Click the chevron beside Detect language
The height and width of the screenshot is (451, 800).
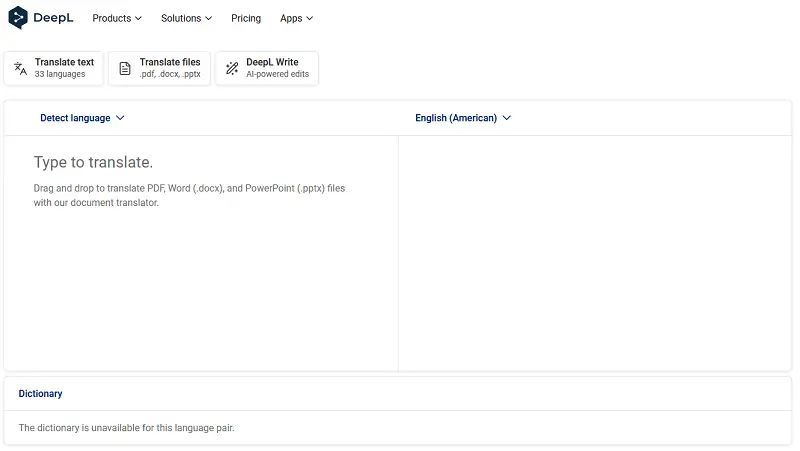click(x=120, y=118)
